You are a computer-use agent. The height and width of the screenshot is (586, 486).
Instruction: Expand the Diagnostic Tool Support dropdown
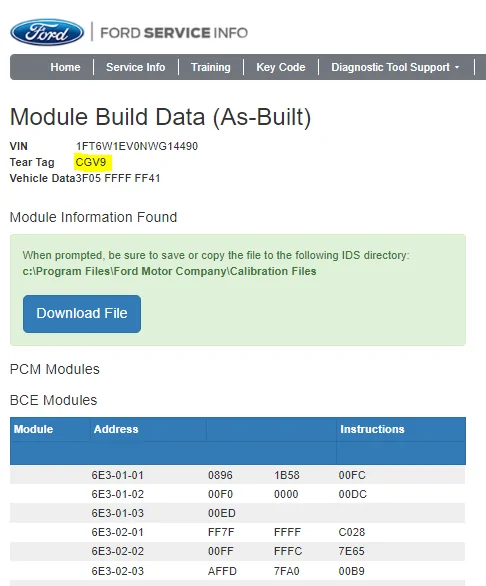tap(395, 67)
